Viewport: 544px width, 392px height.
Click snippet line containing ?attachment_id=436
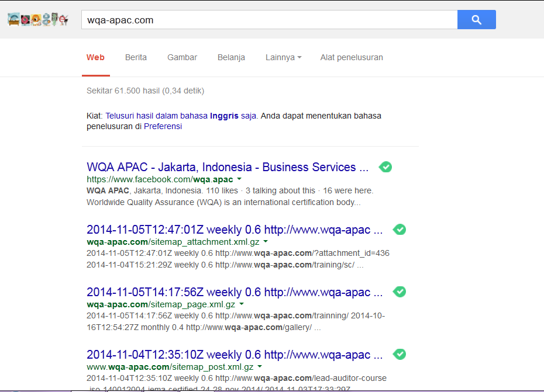coord(238,254)
